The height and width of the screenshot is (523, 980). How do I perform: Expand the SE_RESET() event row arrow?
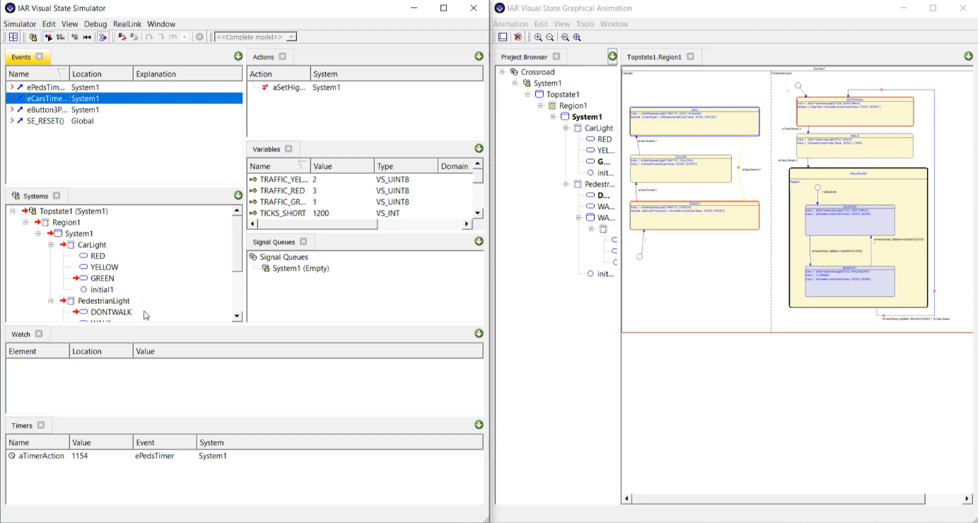(12, 121)
